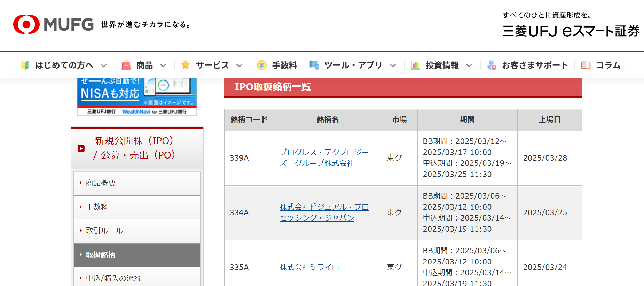Expand the はじめての方へ dropdown chevron
Viewport: 644px width, 286px height.
click(x=103, y=65)
